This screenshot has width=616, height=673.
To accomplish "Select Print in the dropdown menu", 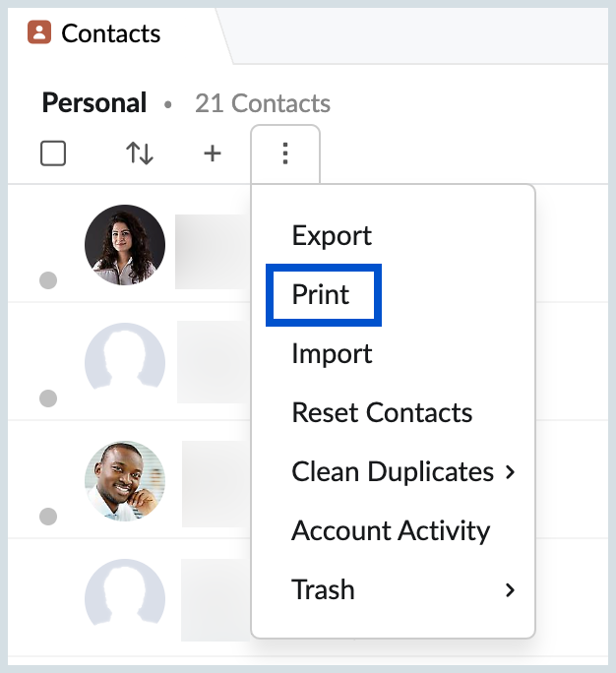I will pyautogui.click(x=321, y=295).
